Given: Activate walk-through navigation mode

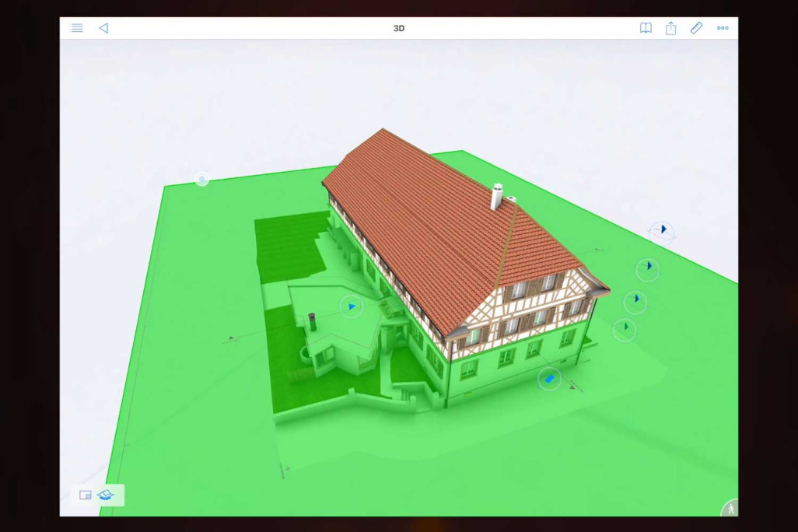Looking at the screenshot, I should pos(731,506).
